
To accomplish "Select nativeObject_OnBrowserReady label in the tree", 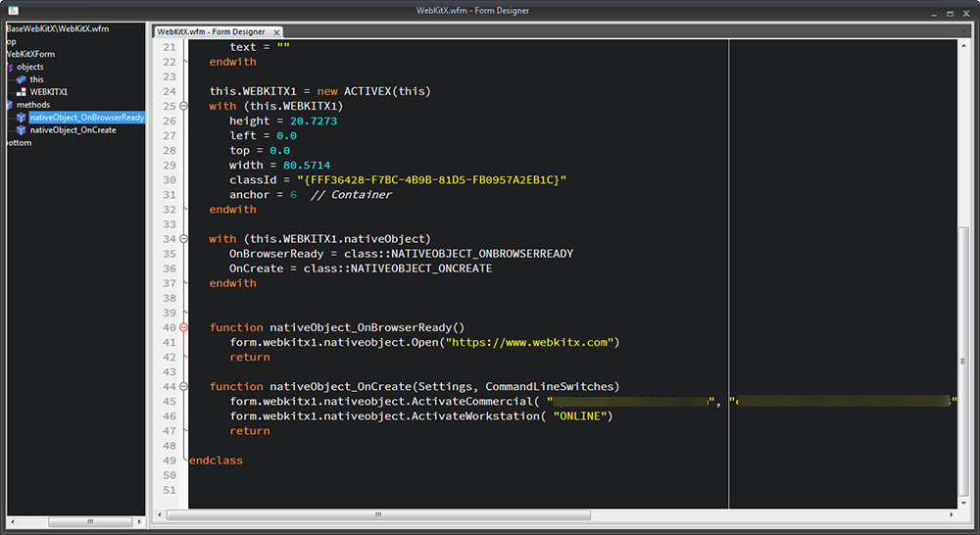I will (87, 118).
